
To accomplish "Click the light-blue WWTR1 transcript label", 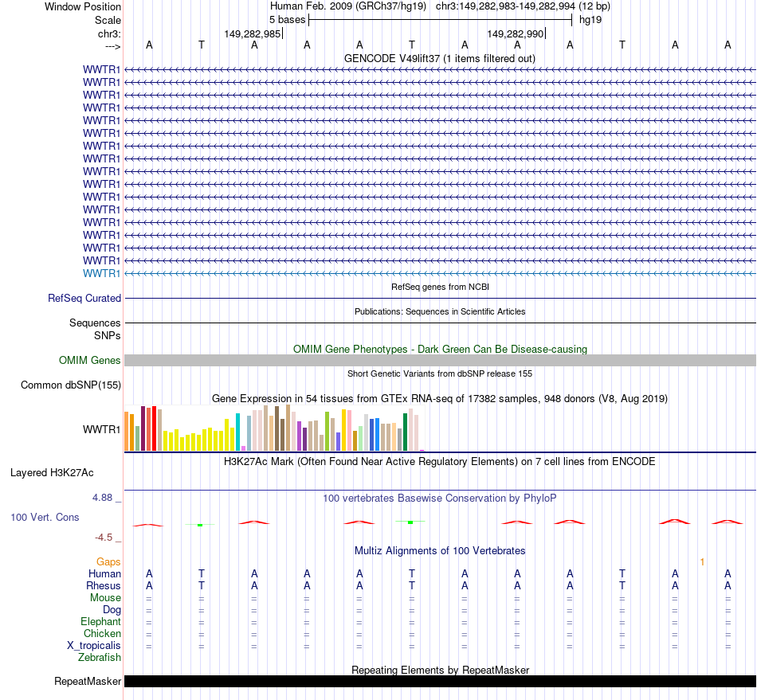I will (101, 273).
